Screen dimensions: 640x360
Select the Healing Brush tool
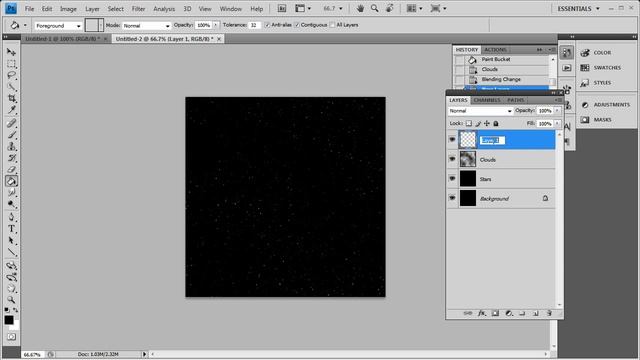[x=11, y=123]
